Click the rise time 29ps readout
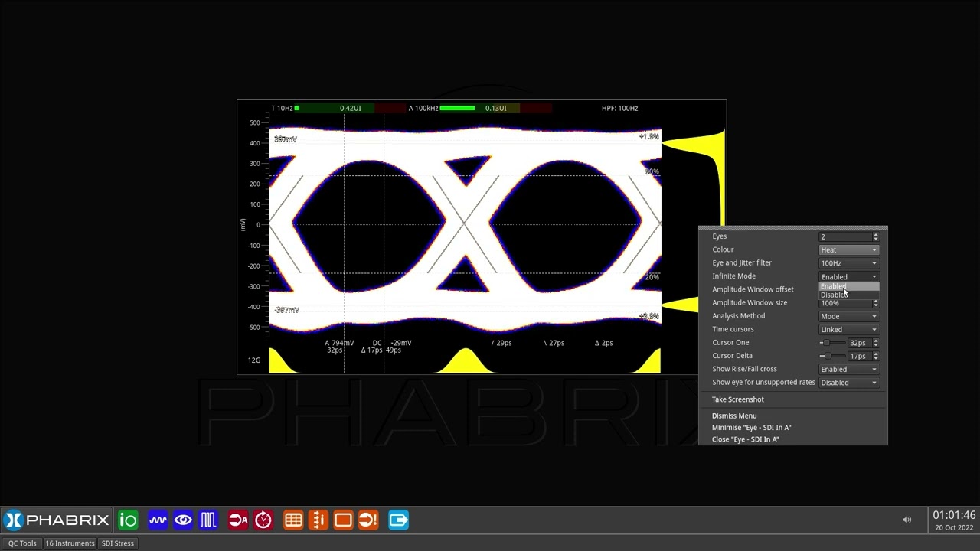Viewport: 980px width, 551px height. point(501,343)
